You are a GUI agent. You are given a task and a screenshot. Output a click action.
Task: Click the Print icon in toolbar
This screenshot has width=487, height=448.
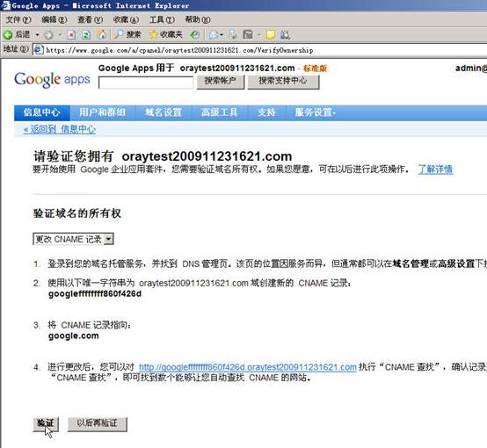pos(233,35)
